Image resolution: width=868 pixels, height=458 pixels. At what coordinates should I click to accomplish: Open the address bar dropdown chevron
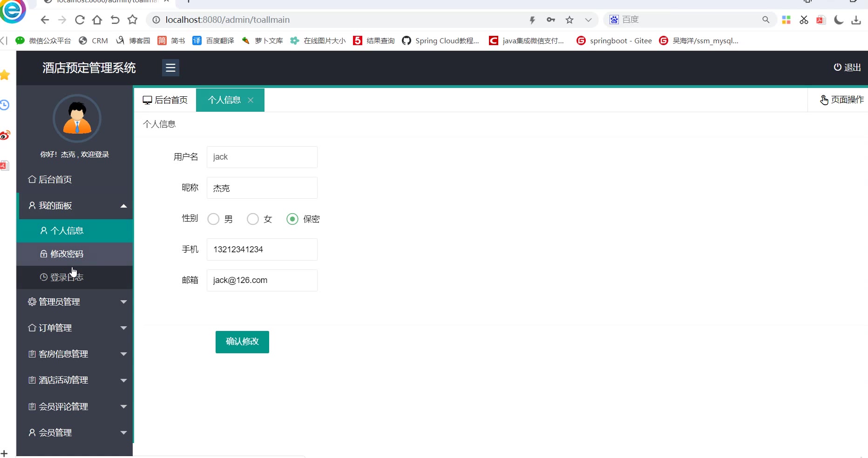click(588, 20)
